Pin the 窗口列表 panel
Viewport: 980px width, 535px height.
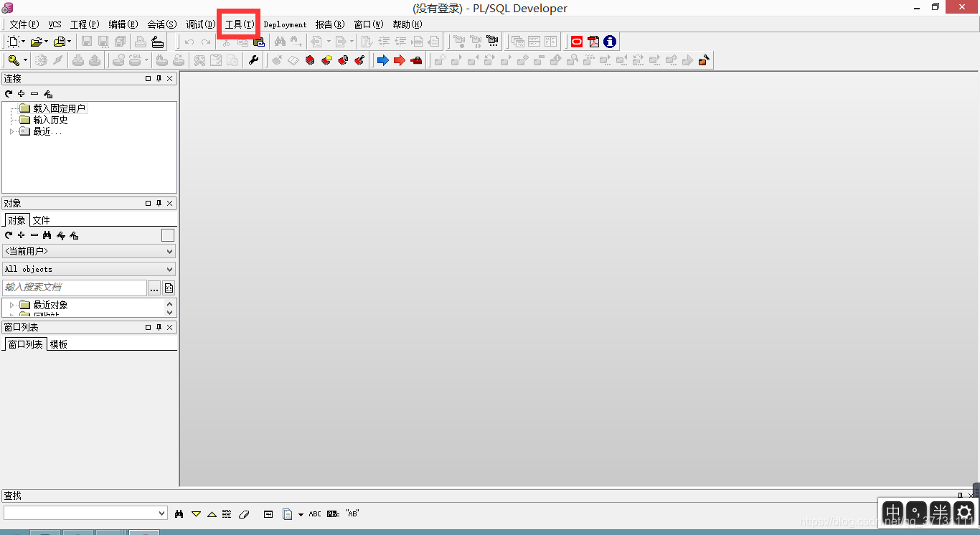tap(159, 327)
